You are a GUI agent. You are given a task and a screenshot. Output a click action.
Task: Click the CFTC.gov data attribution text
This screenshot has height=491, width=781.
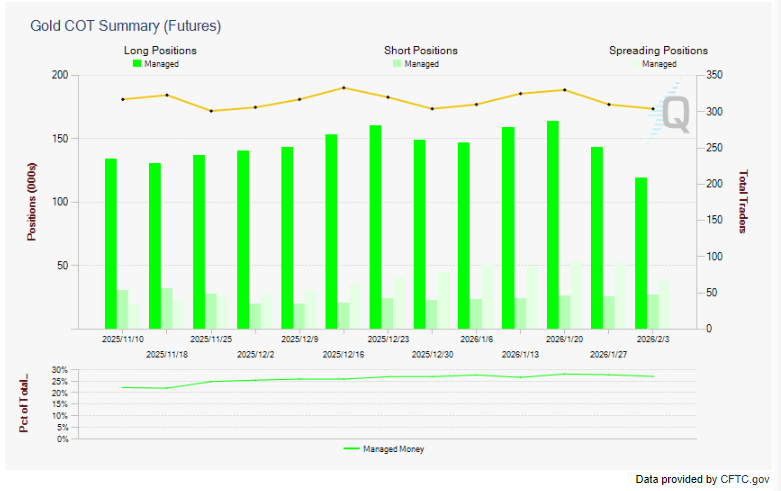[702, 479]
